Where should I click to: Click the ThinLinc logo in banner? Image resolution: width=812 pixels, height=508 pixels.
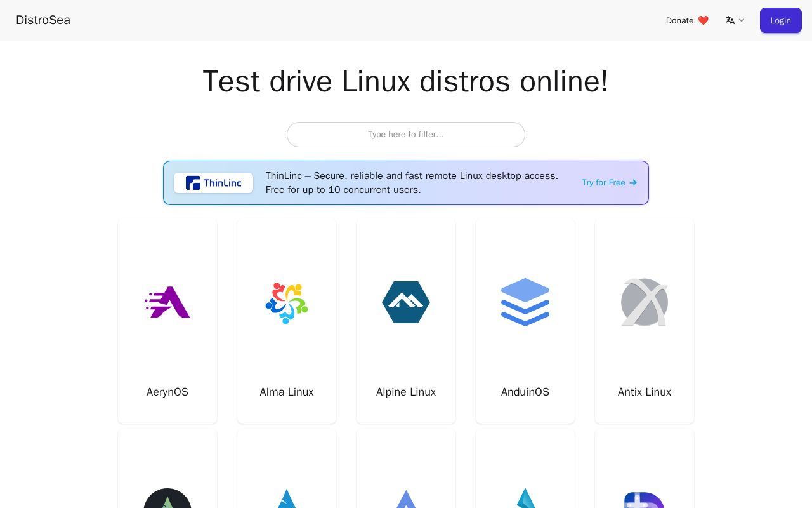pyautogui.click(x=213, y=183)
